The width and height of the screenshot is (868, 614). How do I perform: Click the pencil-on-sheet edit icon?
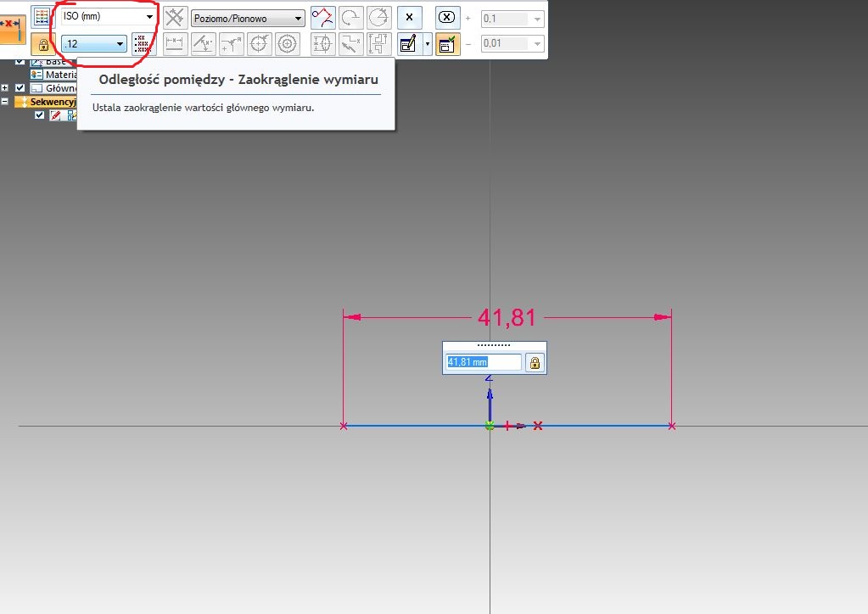click(x=408, y=44)
